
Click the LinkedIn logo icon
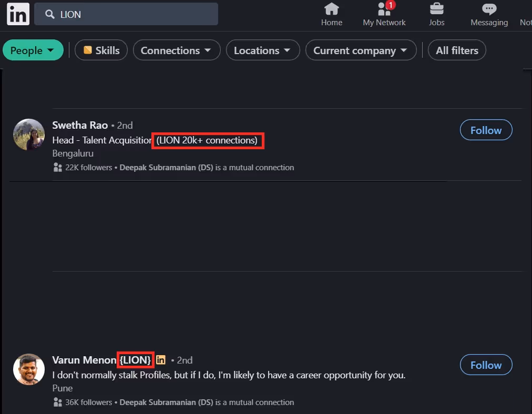pos(18,14)
